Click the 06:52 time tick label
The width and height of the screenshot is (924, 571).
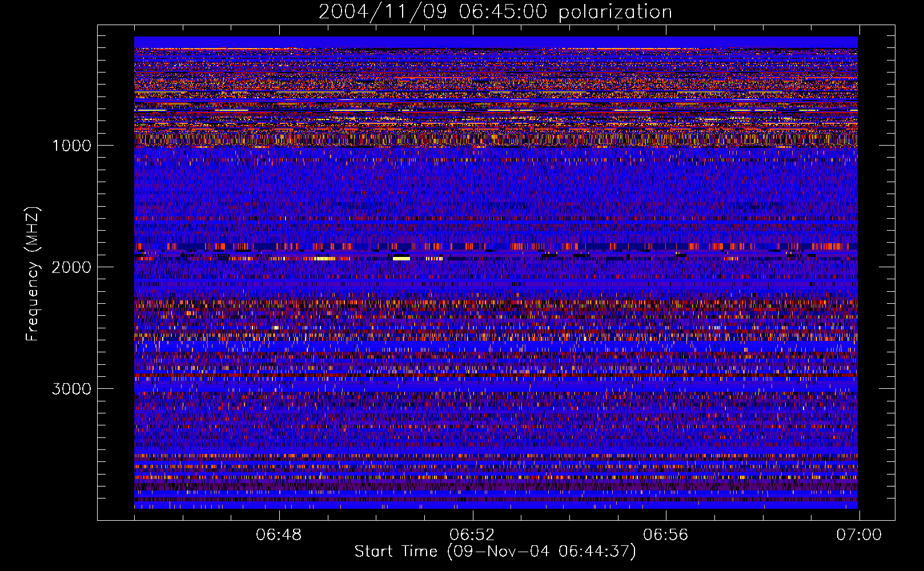[472, 535]
